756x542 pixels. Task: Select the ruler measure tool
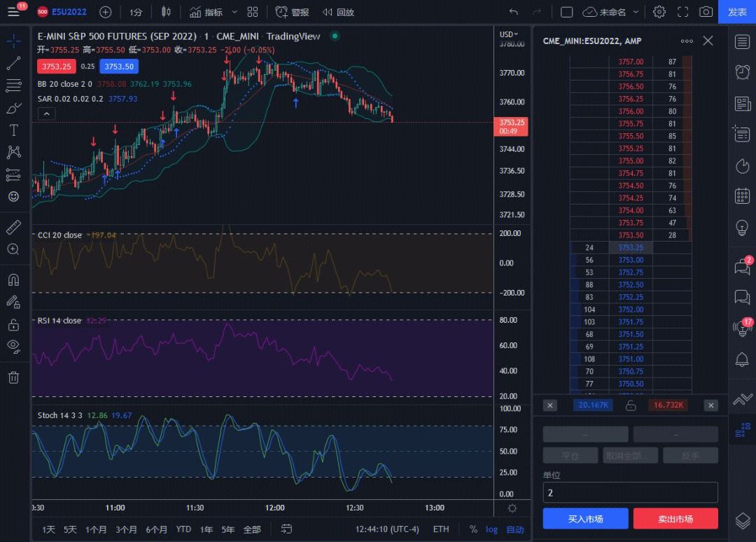(x=13, y=227)
